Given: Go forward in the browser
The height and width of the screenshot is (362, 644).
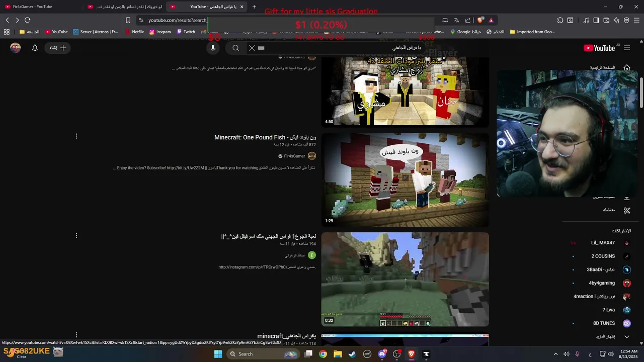Looking at the screenshot, I should (x=17, y=20).
